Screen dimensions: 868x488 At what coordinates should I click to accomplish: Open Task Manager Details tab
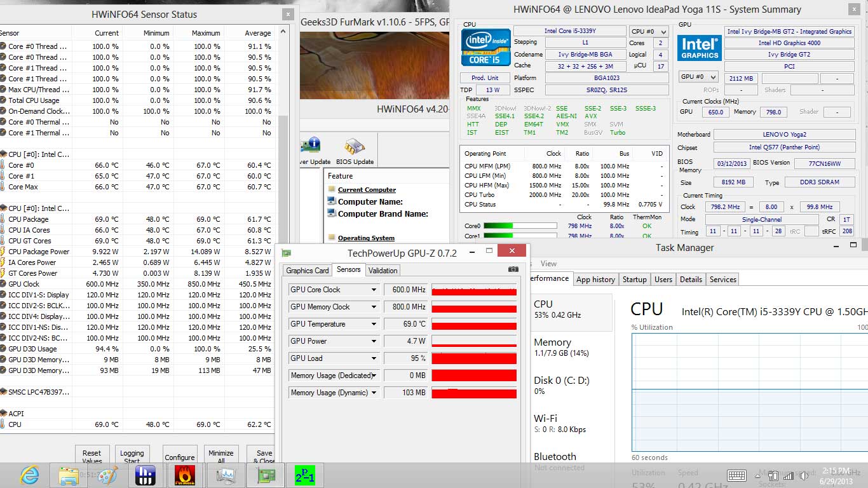pyautogui.click(x=691, y=280)
